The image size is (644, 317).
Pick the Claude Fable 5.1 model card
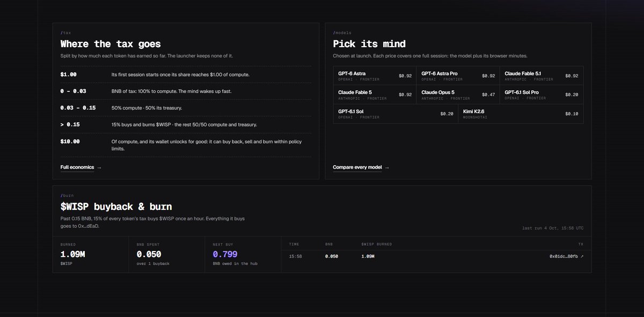pos(541,76)
